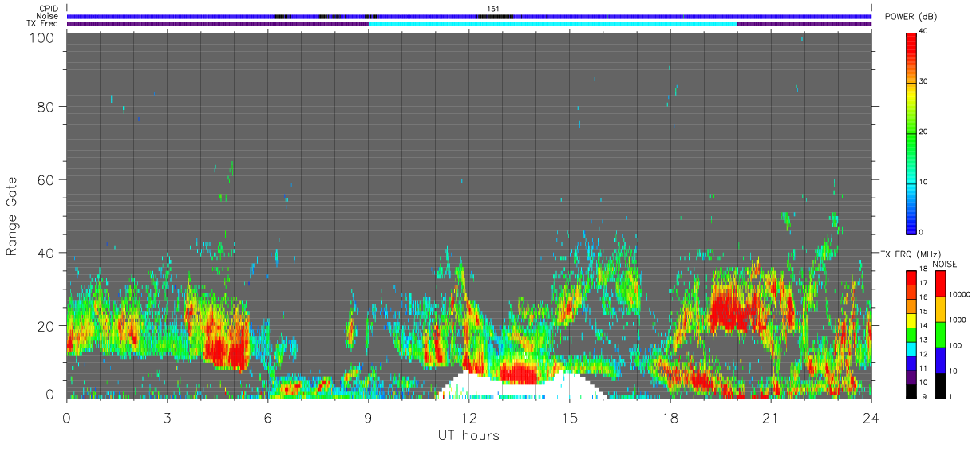Click the 'TX Freq' row label
Image resolution: width=980 pixels, height=452 pixels.
click(42, 24)
